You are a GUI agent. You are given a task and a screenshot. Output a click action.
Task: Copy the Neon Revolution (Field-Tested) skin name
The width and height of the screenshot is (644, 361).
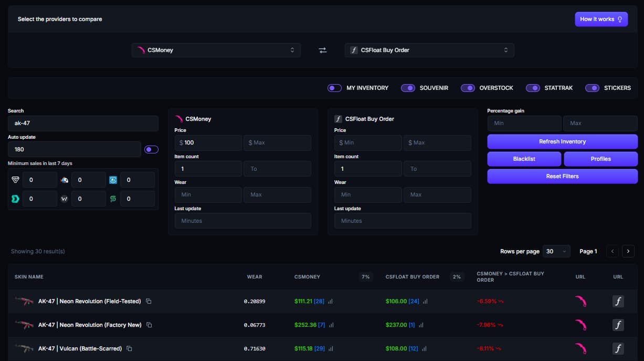[x=149, y=302]
